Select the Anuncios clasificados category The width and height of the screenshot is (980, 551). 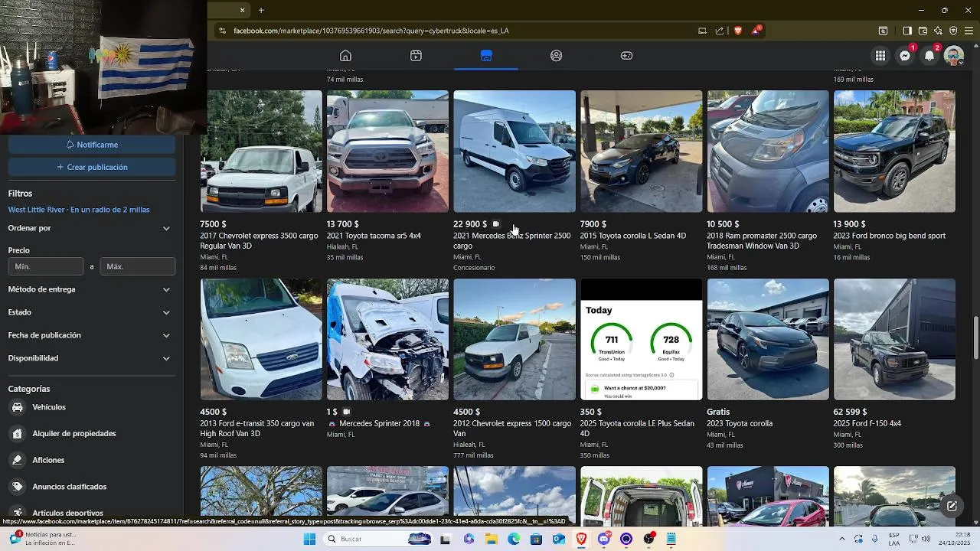pyautogui.click(x=90, y=487)
